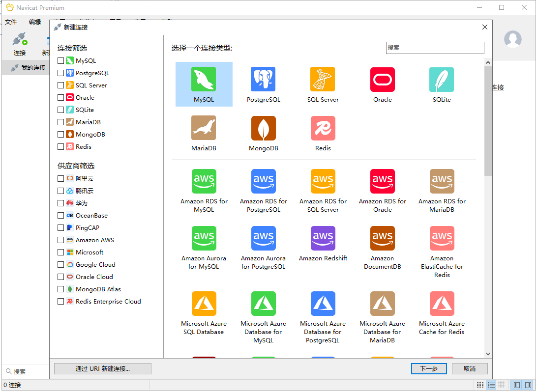The image size is (537, 392).
Task: Check the PingCAP vendor filter
Action: 60,228
